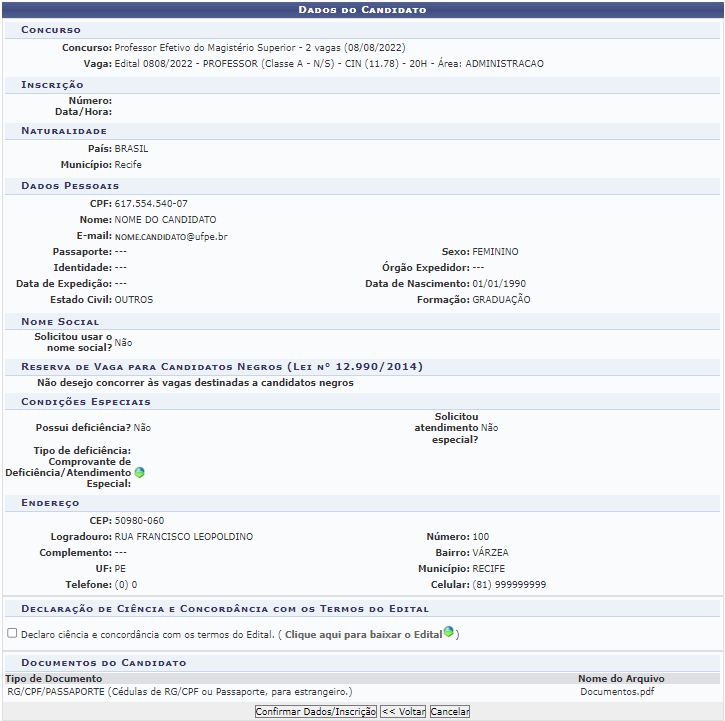This screenshot has width=725, height=721.
Task: Click the CEP value 50980-060
Action: (139, 521)
